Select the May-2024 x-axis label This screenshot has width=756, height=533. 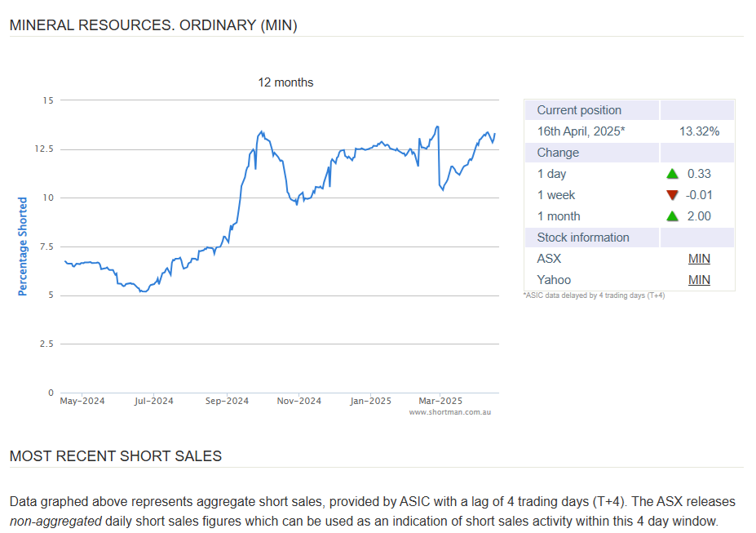click(82, 401)
